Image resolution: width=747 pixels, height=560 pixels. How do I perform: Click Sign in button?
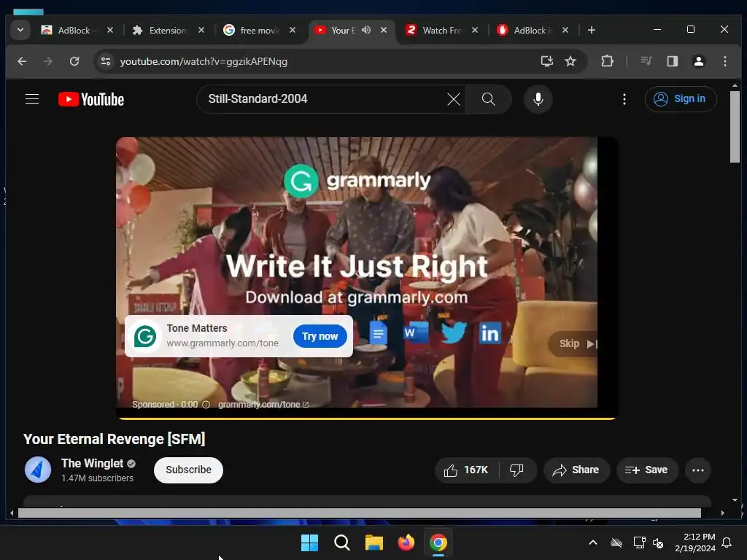[x=680, y=99]
